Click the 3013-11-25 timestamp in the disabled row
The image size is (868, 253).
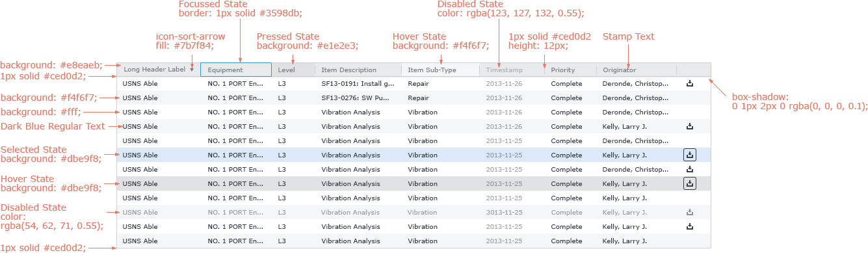pos(504,212)
